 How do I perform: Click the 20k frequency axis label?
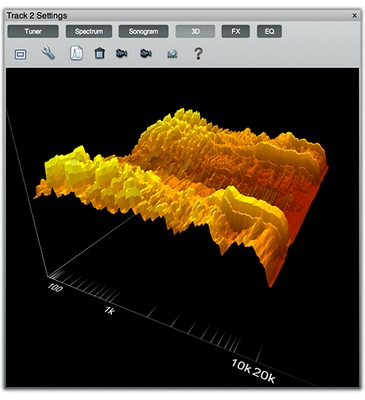(264, 376)
